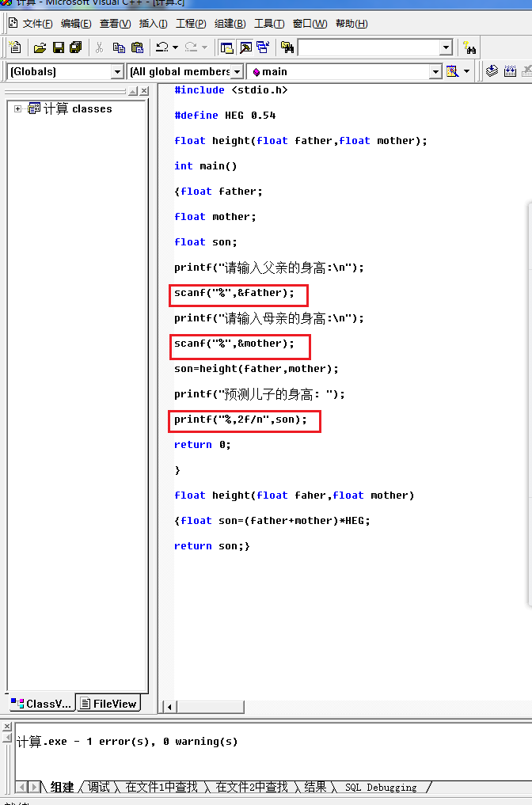Click the scanf &father code line
This screenshot has width=532, height=805.
pos(234,293)
